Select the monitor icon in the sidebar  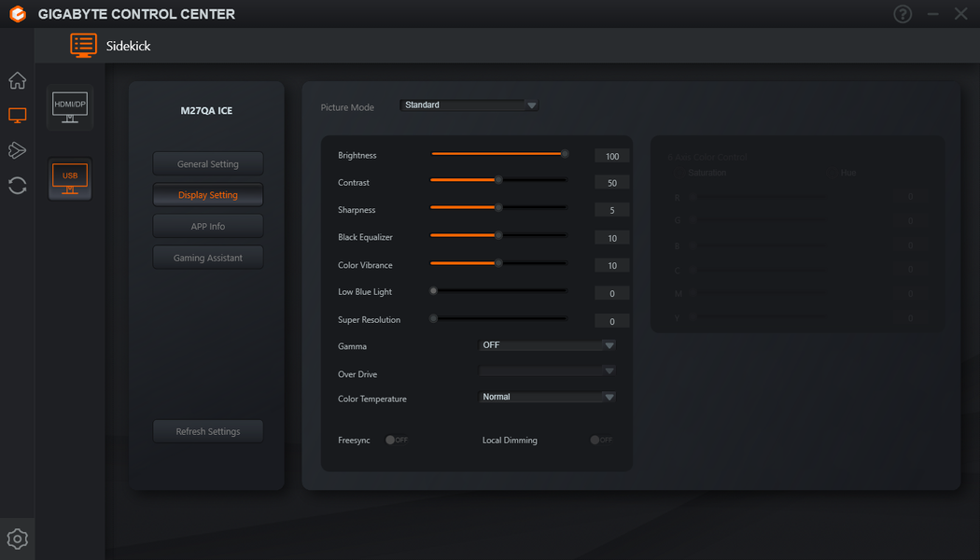point(18,115)
